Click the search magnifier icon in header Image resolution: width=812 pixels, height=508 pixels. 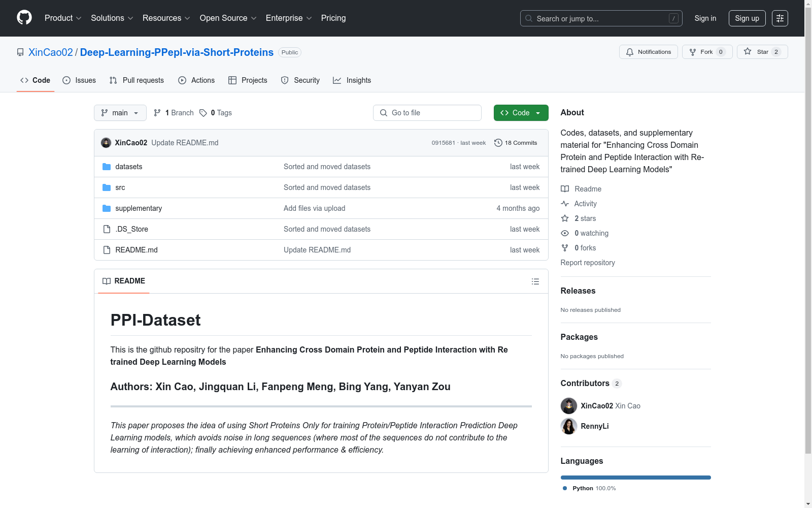(x=529, y=18)
